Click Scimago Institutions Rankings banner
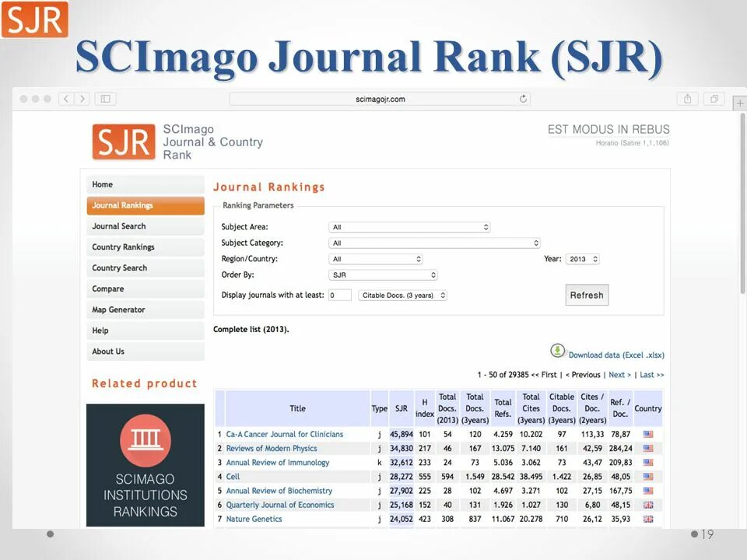This screenshot has height=560, width=747. (x=146, y=465)
